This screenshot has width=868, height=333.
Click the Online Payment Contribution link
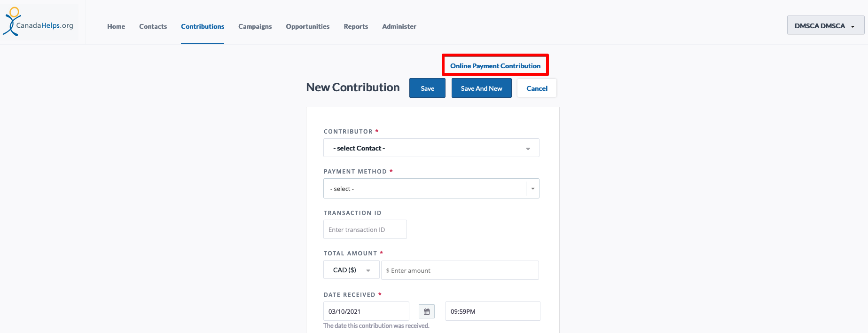(495, 66)
